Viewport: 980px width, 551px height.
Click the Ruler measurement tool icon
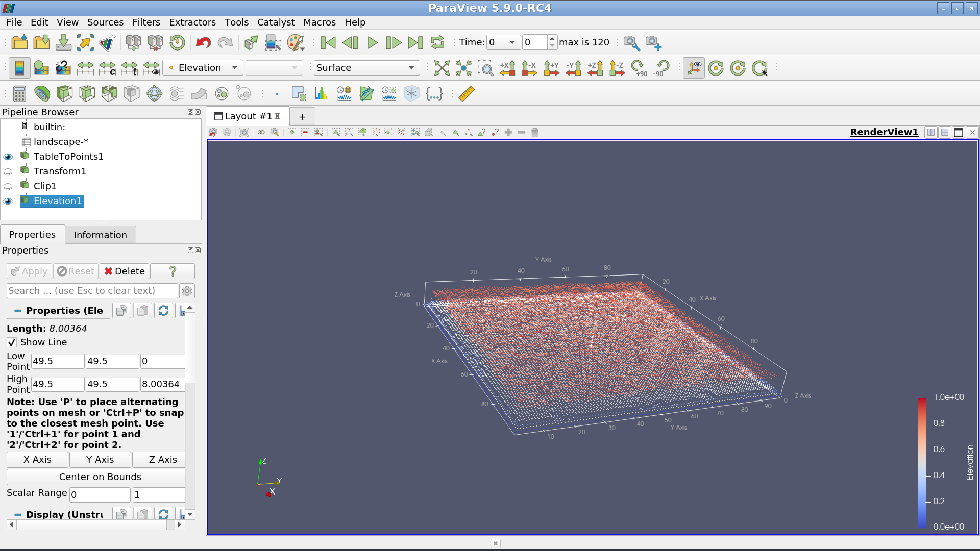[x=466, y=94]
